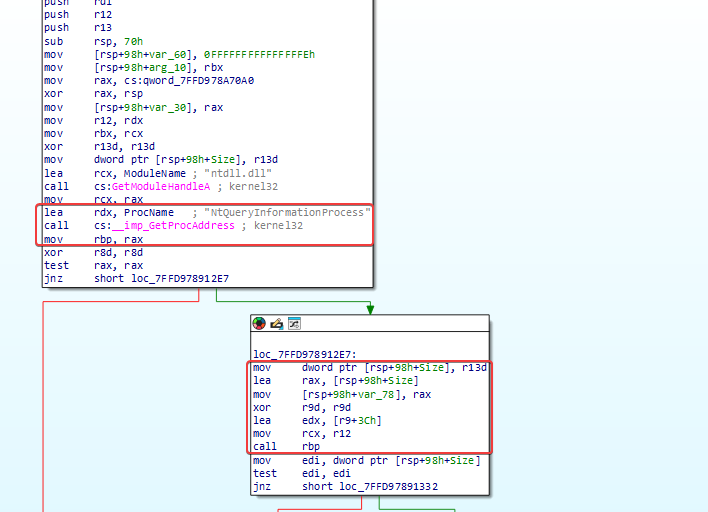Screen dimensions: 708x512
Task: Click the "NtQueryInformationProcess" string comment
Action: coord(287,212)
